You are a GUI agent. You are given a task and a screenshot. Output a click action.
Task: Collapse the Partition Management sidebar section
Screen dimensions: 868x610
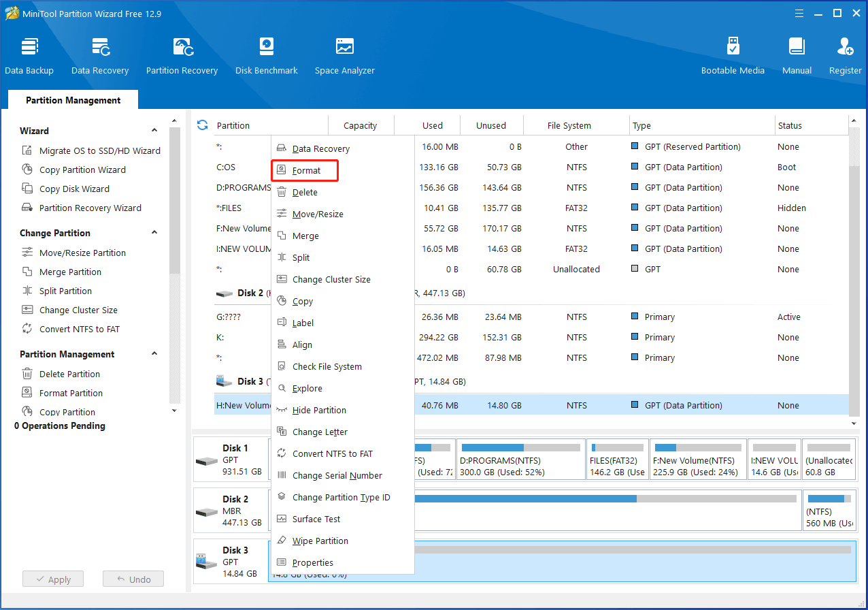[x=154, y=354]
